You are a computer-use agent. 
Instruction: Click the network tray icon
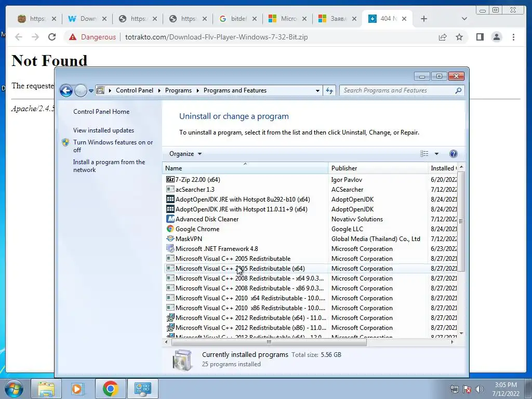pos(454,389)
